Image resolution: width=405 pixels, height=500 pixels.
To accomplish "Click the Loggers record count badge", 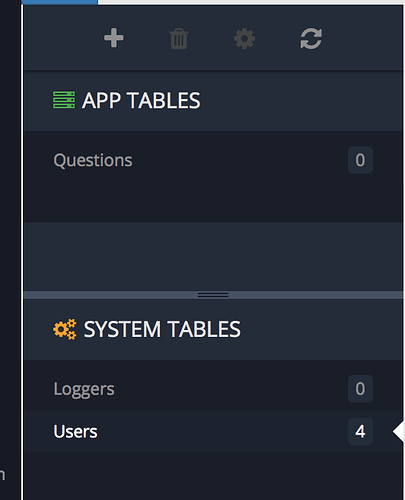I will (x=360, y=389).
